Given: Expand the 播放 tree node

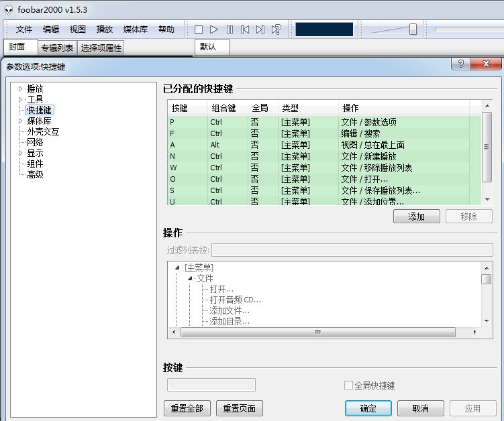Looking at the screenshot, I should click(20, 88).
